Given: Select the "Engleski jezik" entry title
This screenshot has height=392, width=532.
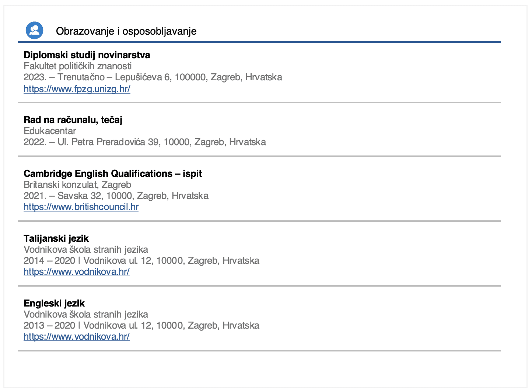Looking at the screenshot, I should coord(54,303).
